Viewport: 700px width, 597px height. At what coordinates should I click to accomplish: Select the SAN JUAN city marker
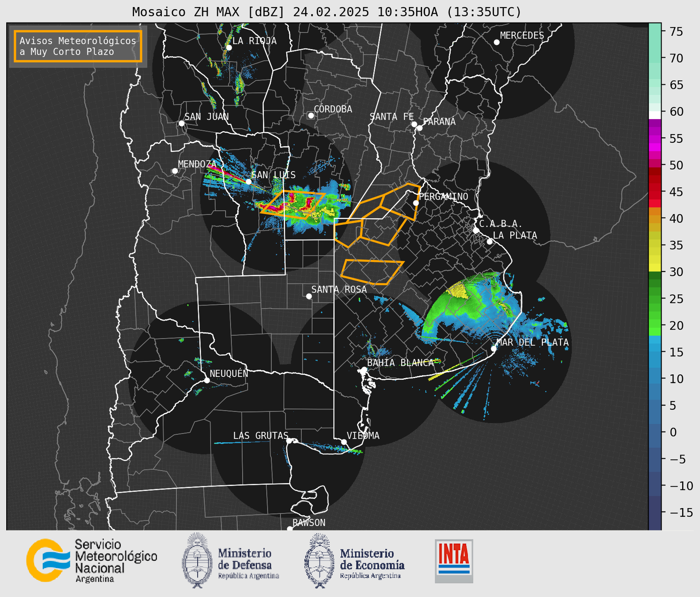[x=181, y=123]
